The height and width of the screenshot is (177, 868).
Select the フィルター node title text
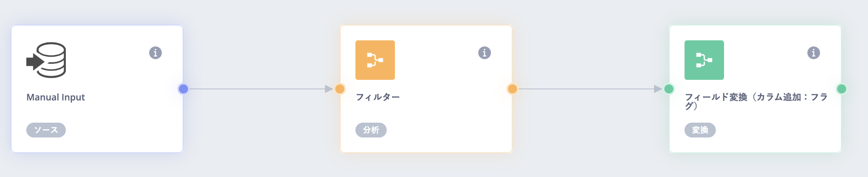(x=378, y=97)
